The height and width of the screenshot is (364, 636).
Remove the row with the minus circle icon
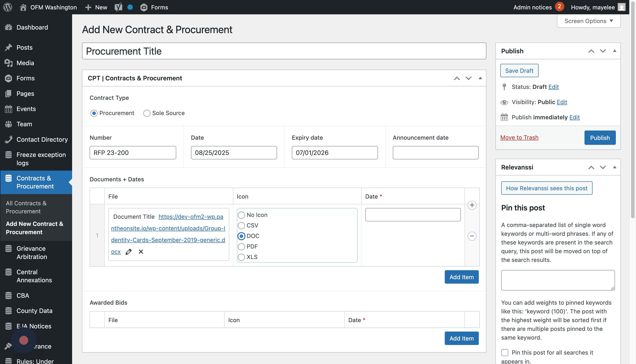point(472,236)
